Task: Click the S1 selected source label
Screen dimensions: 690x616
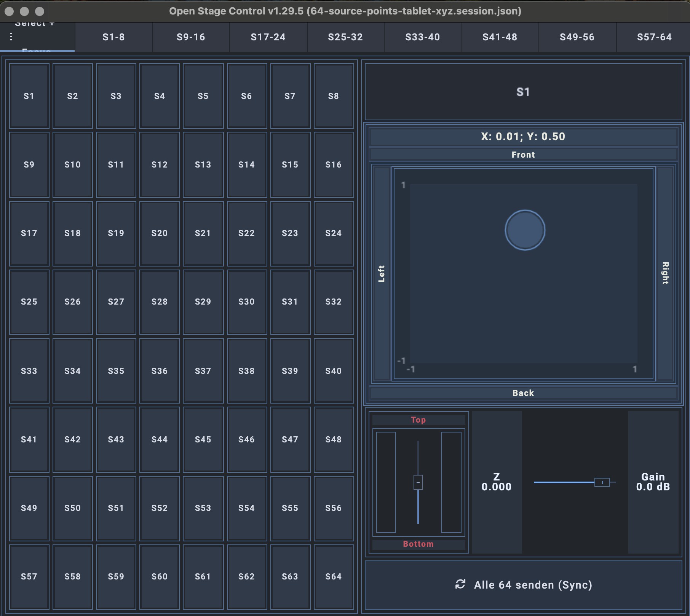Action: pyautogui.click(x=523, y=92)
